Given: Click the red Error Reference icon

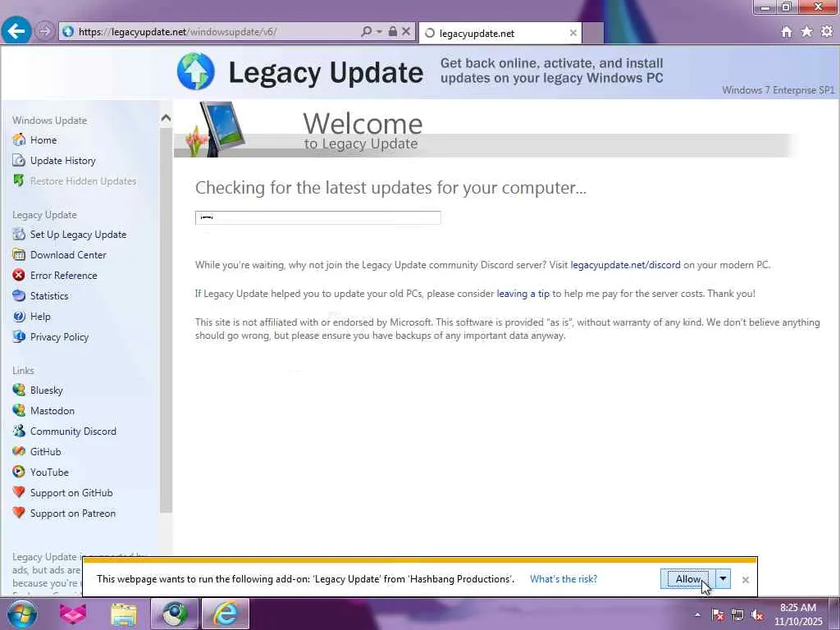Looking at the screenshot, I should click(19, 275).
